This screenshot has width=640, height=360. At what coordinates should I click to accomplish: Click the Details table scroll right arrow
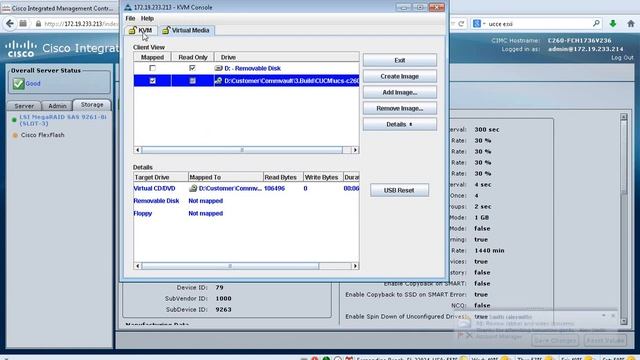pos(355,266)
